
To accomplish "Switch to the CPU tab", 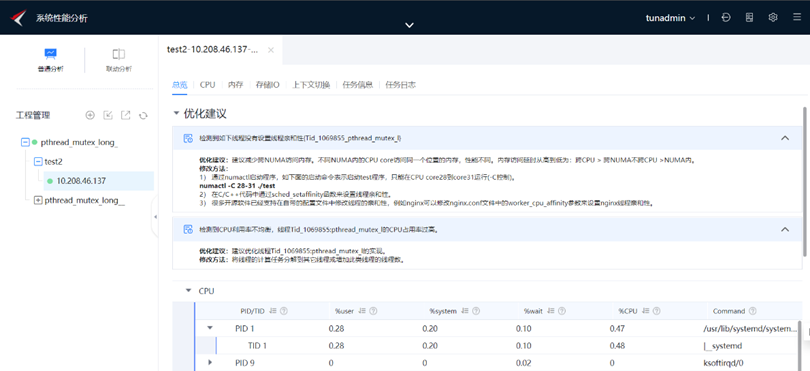I will [207, 85].
